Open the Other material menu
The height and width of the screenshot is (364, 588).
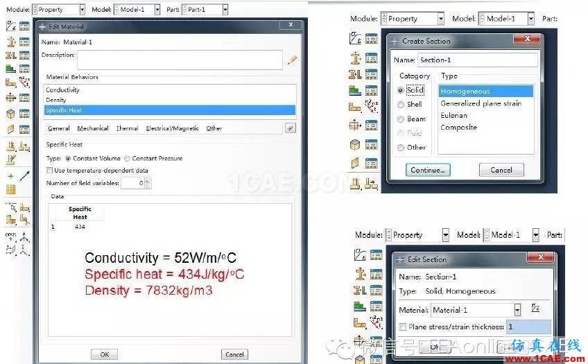pyautogui.click(x=214, y=128)
